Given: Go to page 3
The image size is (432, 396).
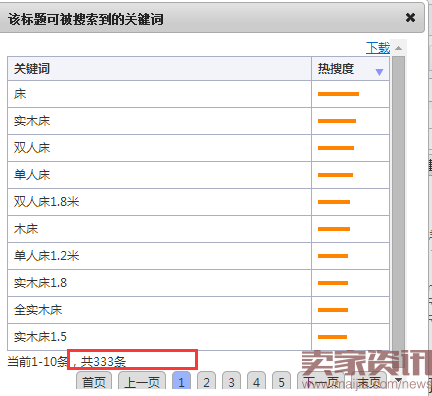Looking at the screenshot, I should [x=231, y=382].
